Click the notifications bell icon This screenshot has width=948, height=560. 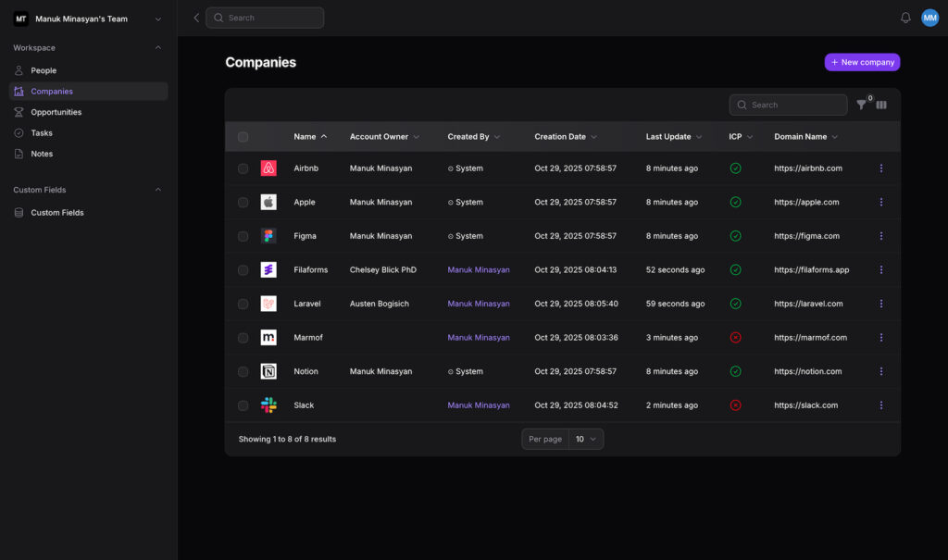click(905, 18)
